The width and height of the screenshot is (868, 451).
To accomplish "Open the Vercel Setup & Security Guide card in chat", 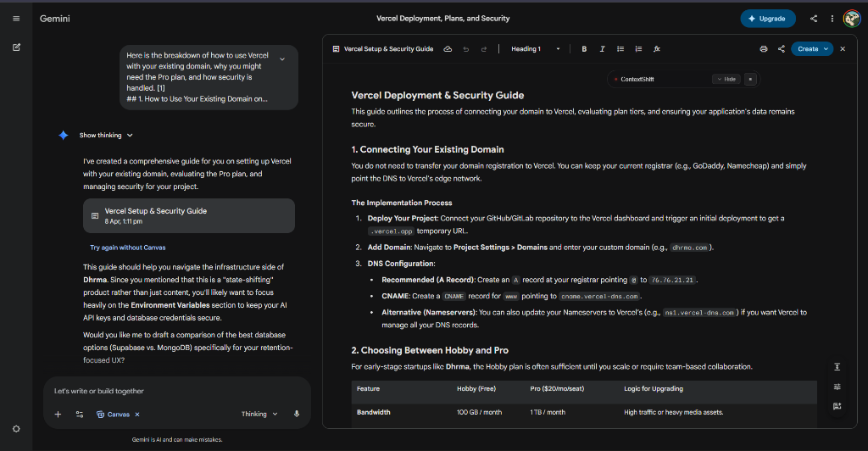I will (189, 216).
